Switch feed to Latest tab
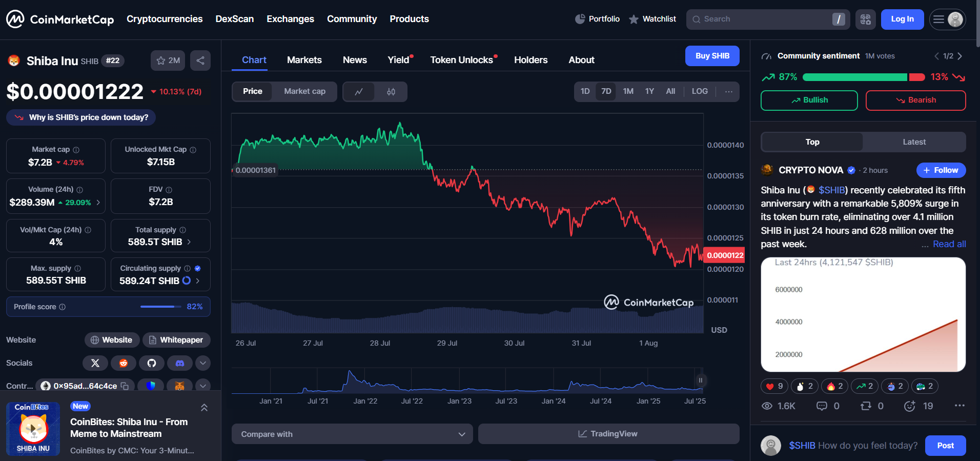This screenshot has height=461, width=980. click(x=914, y=142)
